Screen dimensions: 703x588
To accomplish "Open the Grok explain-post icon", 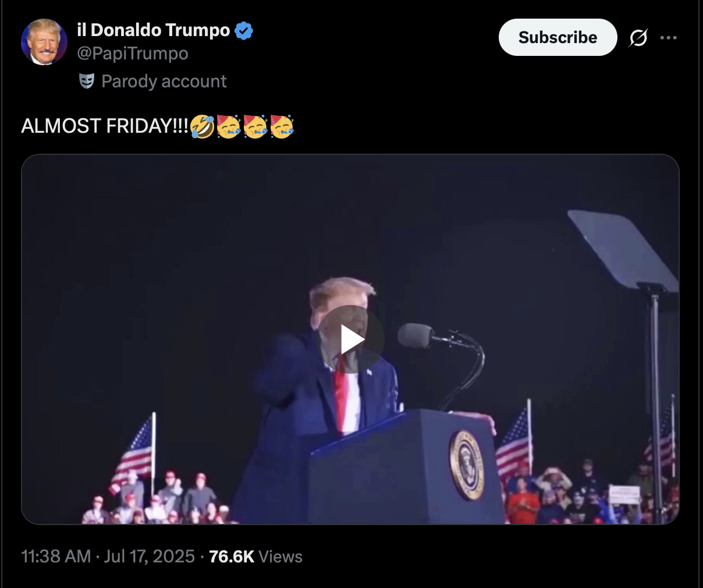I will click(638, 38).
